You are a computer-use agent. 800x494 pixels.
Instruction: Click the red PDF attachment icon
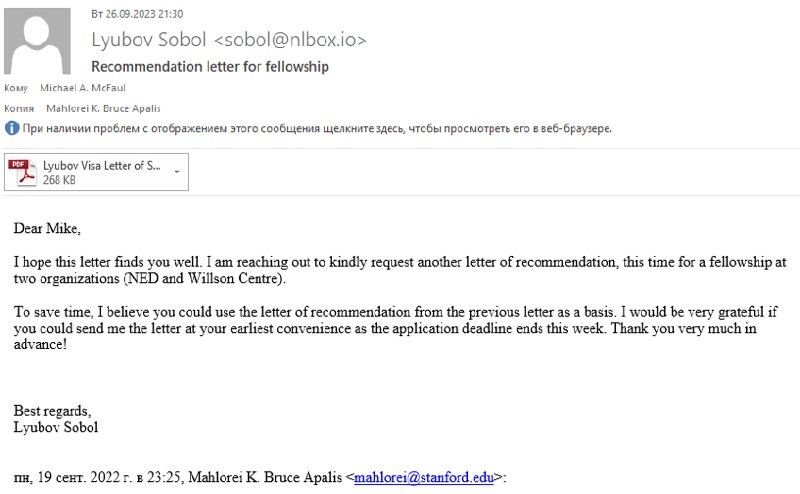coord(22,172)
